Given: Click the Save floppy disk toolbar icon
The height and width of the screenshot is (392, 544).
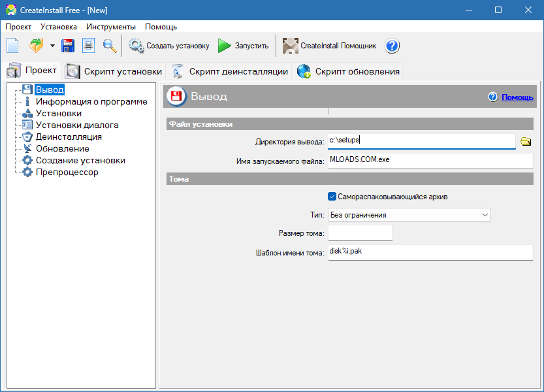Looking at the screenshot, I should click(x=68, y=46).
